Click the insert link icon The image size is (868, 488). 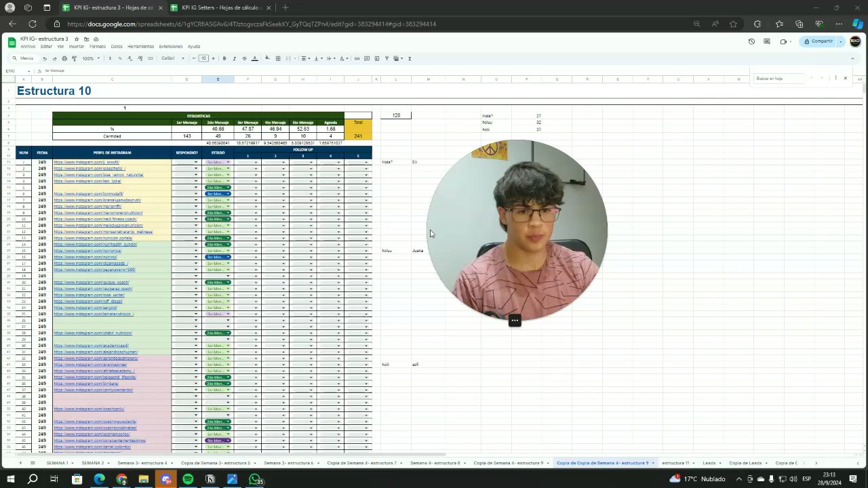(x=357, y=58)
